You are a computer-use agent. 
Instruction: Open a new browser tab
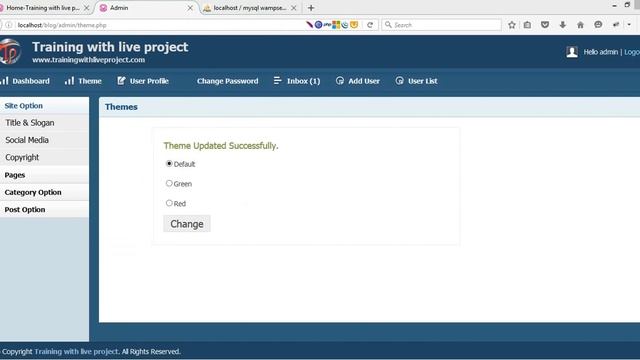tap(311, 8)
